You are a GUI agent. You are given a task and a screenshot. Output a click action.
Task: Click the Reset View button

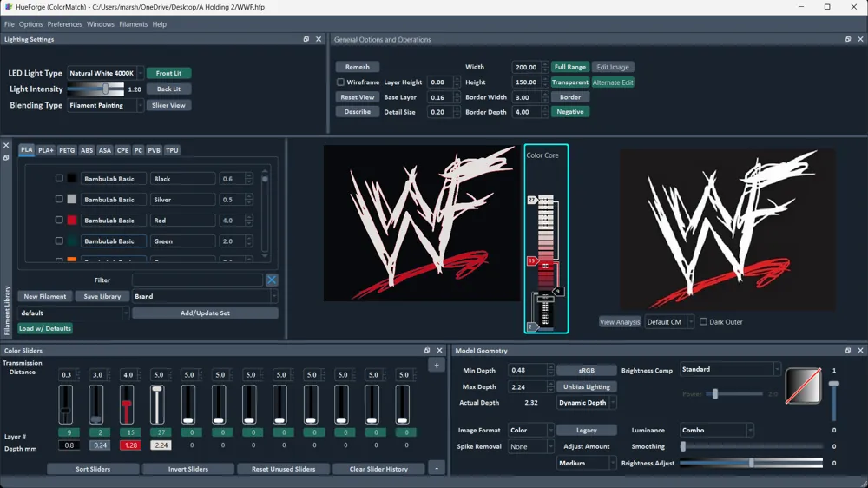[x=357, y=97]
